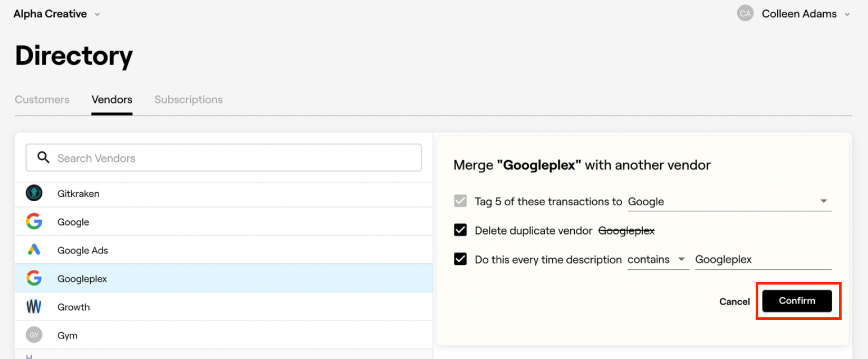Select the Growth vendor name
The height and width of the screenshot is (359, 868).
73,307
